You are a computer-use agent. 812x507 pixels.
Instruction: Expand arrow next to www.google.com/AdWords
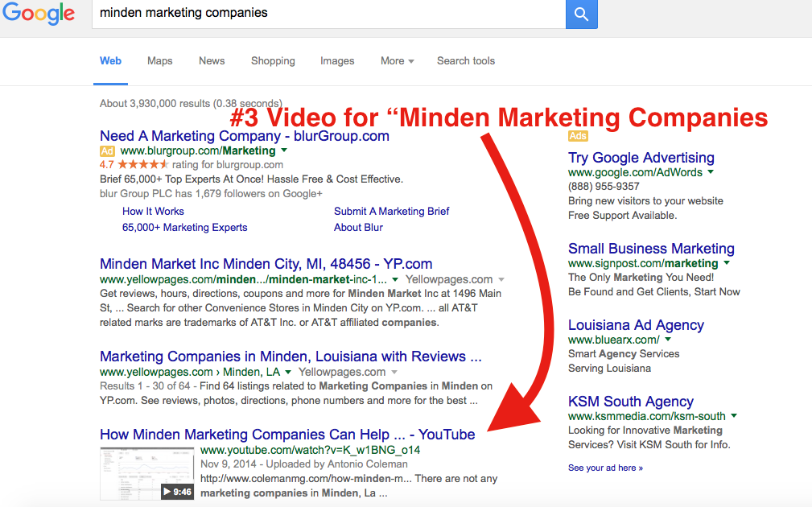[x=711, y=172]
